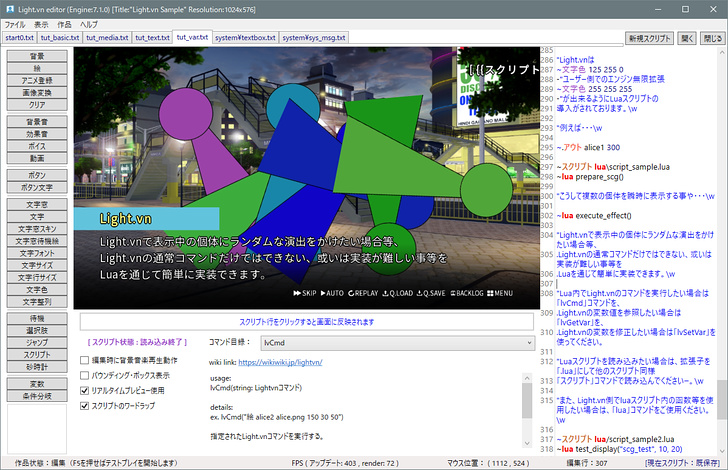Click the 開く button
This screenshot has height=470, width=728.
[x=688, y=39]
